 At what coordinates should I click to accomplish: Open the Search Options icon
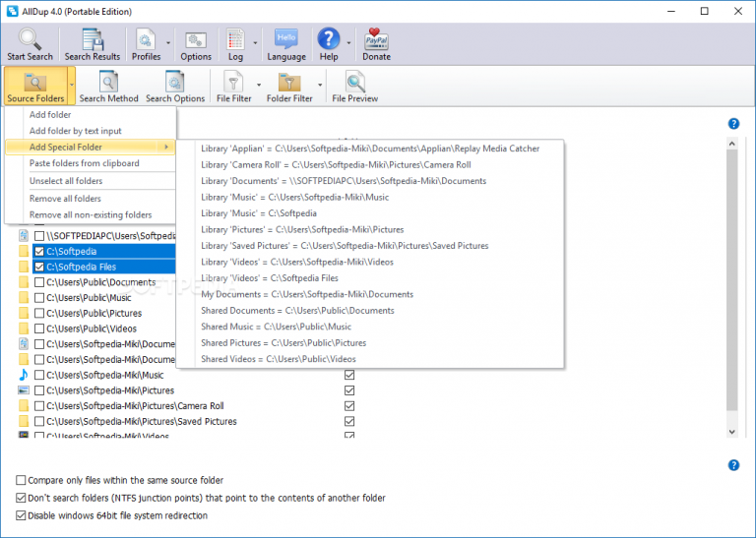coord(175,82)
